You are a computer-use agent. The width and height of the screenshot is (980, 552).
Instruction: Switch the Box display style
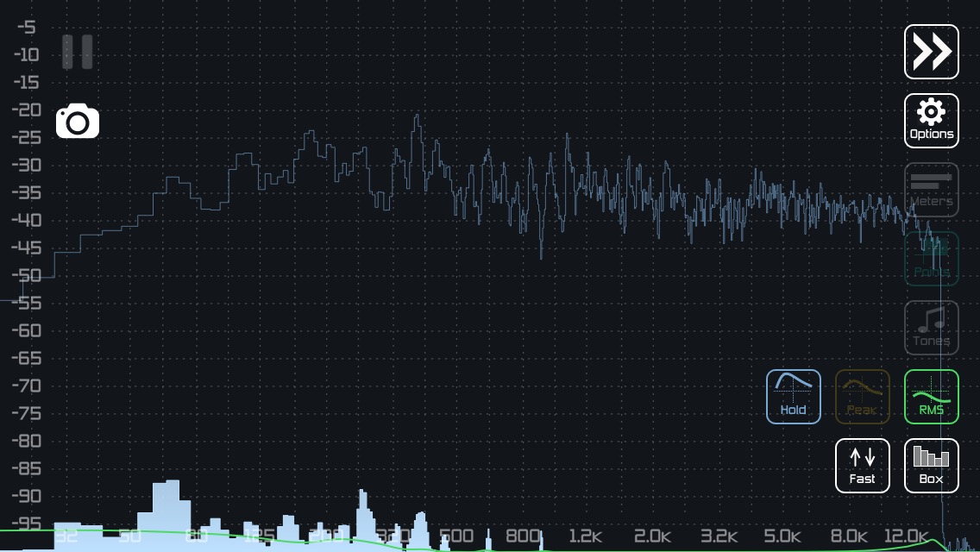tap(931, 466)
